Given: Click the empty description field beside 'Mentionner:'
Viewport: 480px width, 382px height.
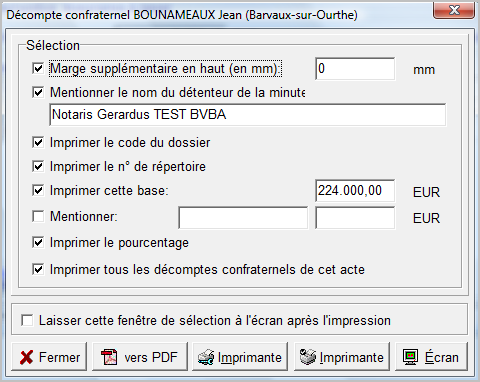Looking at the screenshot, I should (243, 218).
